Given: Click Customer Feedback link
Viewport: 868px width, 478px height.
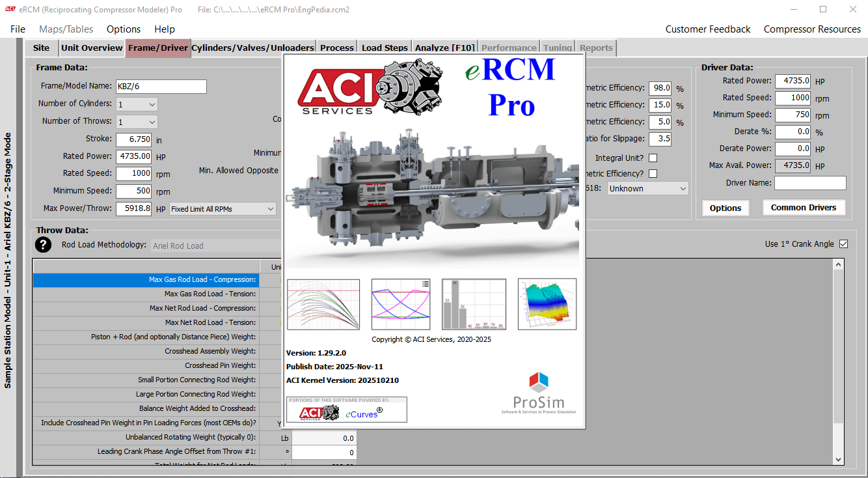Looking at the screenshot, I should click(708, 29).
